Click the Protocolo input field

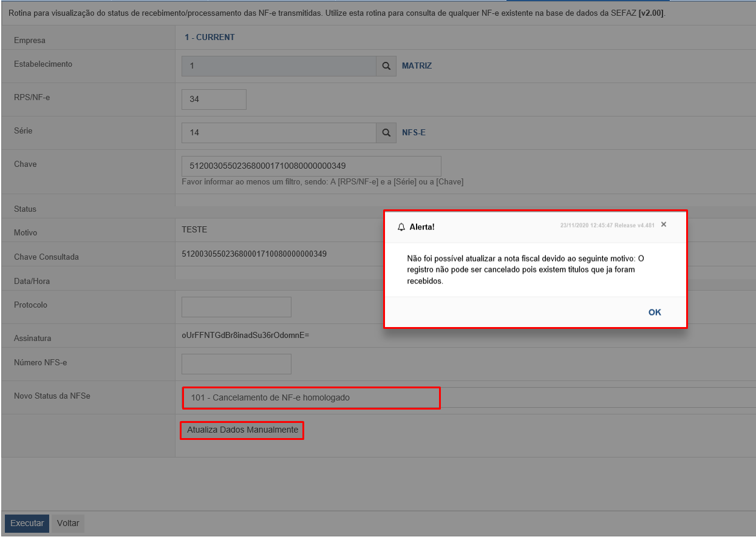(236, 307)
